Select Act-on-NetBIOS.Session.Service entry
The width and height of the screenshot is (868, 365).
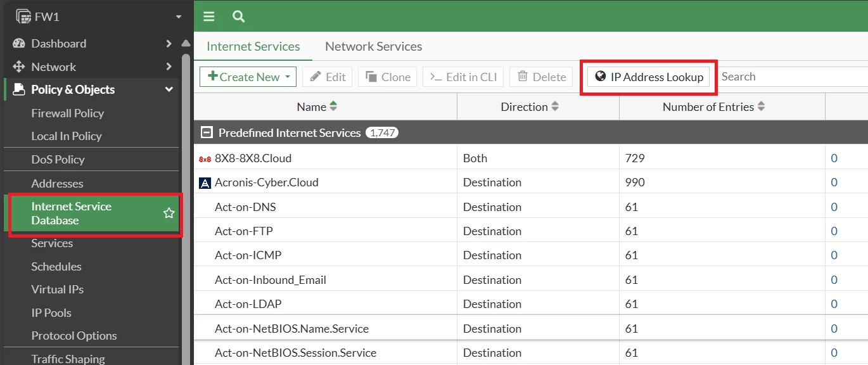click(x=531, y=353)
